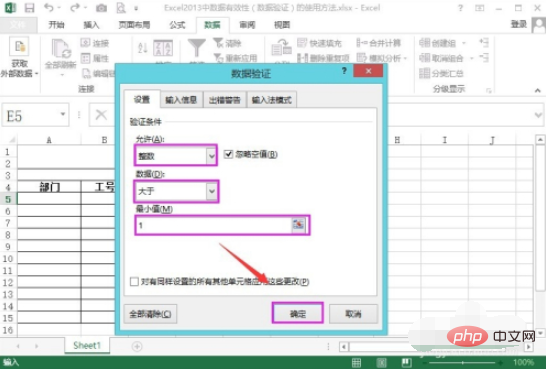Click the 清除 clear filter icon

pyautogui.click(x=218, y=43)
